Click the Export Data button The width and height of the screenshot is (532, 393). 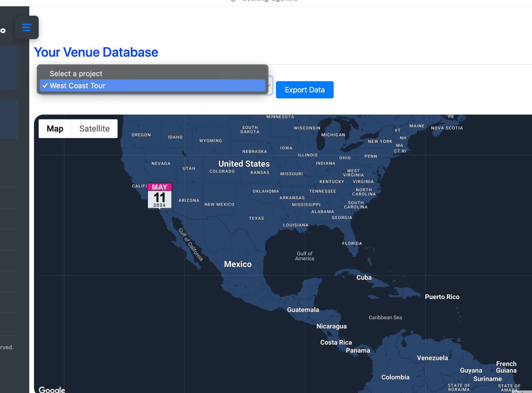click(305, 90)
